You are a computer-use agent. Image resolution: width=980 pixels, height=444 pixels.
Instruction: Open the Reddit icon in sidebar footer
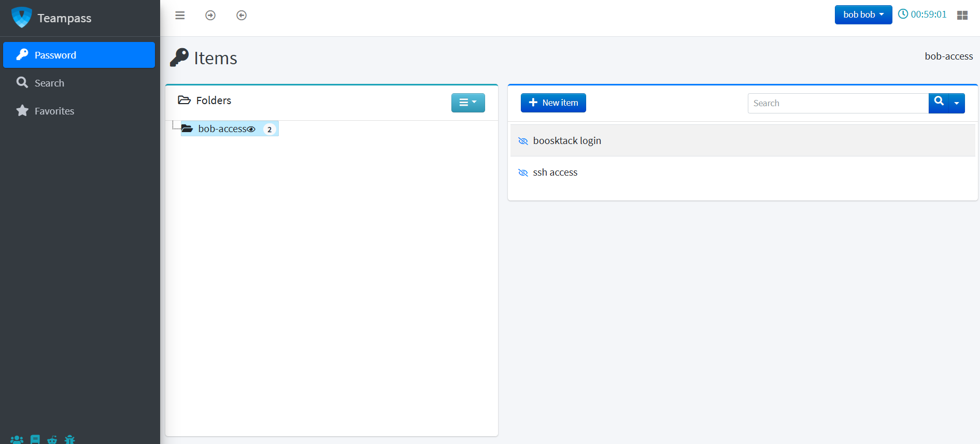52,440
